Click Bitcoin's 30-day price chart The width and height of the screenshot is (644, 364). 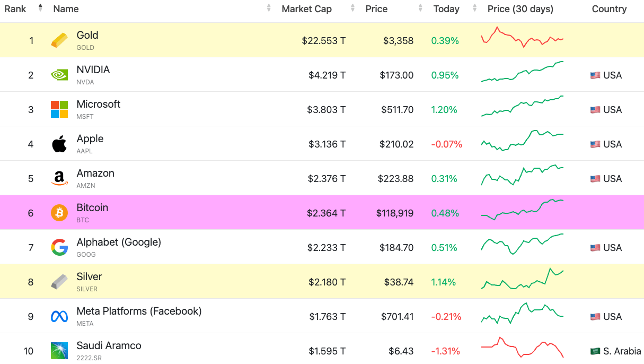click(x=522, y=210)
